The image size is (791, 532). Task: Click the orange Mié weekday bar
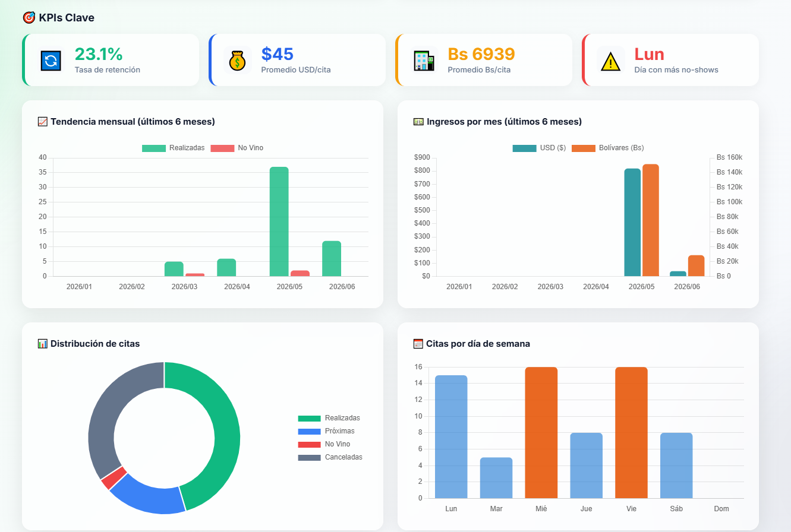[541, 432]
